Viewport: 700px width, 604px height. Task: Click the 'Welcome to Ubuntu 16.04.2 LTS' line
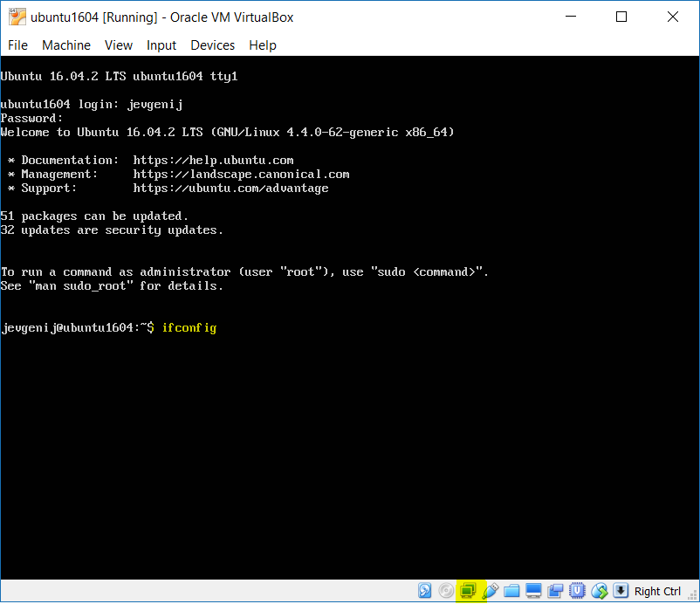[227, 132]
